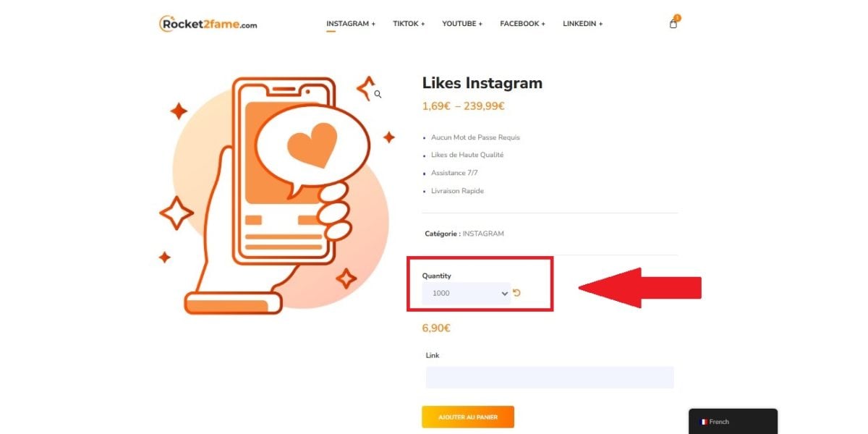Screen dimensions: 868x434
Task: Click the magnifier zoom icon on product image
Action: (x=378, y=94)
